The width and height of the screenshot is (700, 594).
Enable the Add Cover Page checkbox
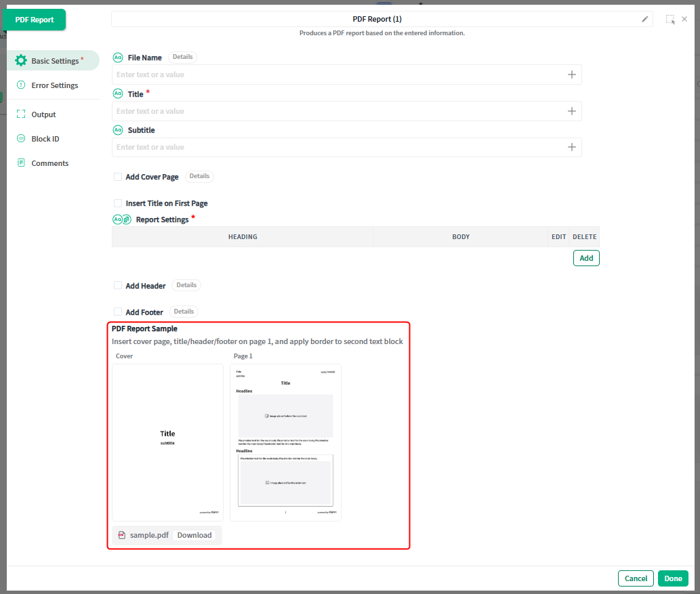pos(118,177)
